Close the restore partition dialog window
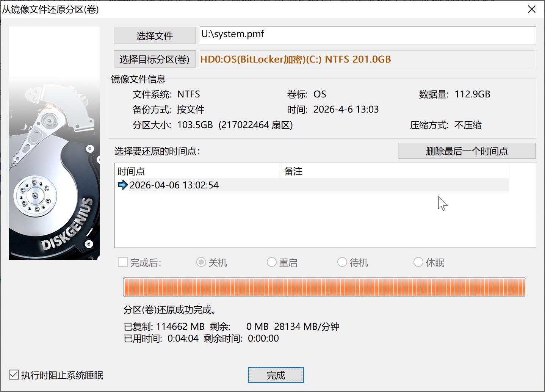The height and width of the screenshot is (392, 545). [x=532, y=9]
